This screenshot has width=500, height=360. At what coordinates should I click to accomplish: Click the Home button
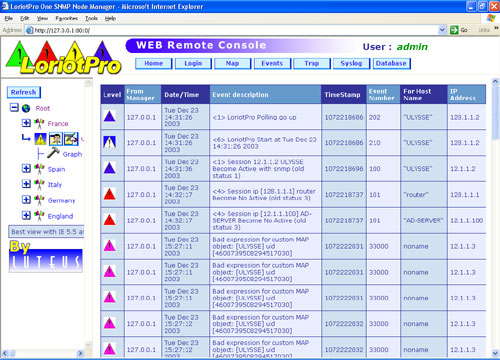click(x=154, y=63)
